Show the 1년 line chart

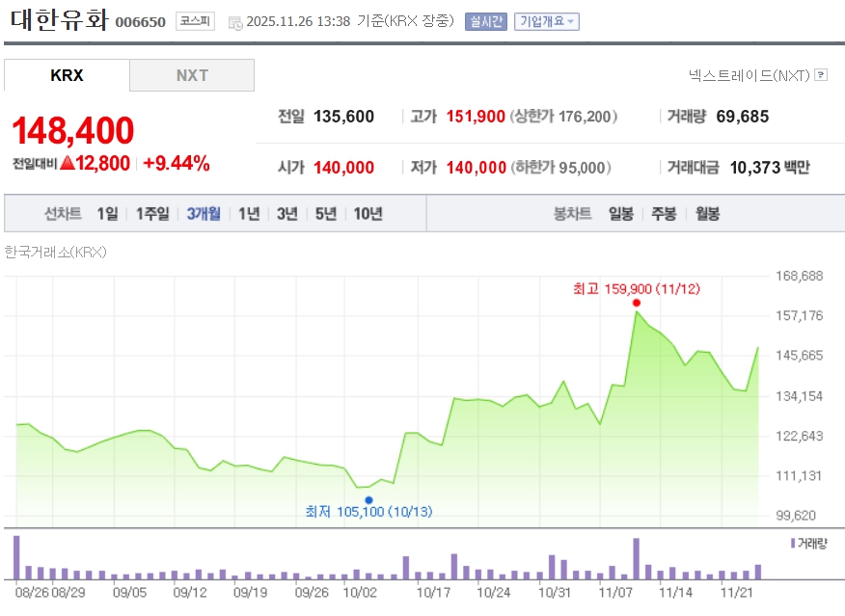click(249, 214)
